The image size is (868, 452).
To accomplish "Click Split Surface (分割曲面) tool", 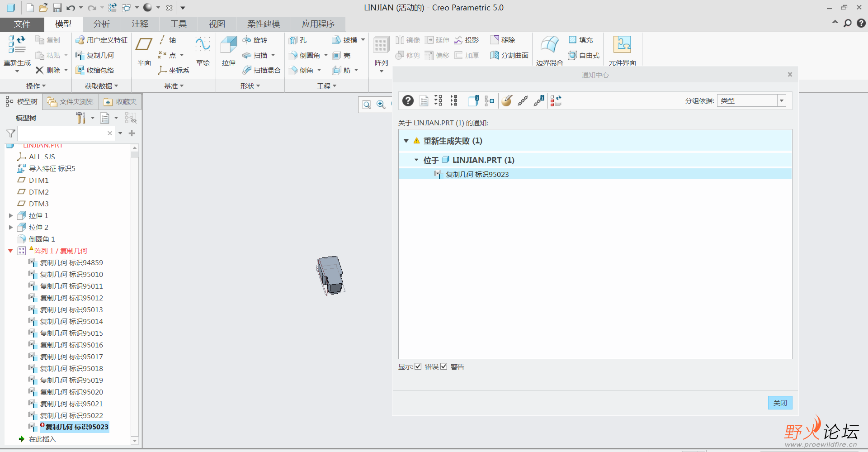I will click(x=509, y=55).
